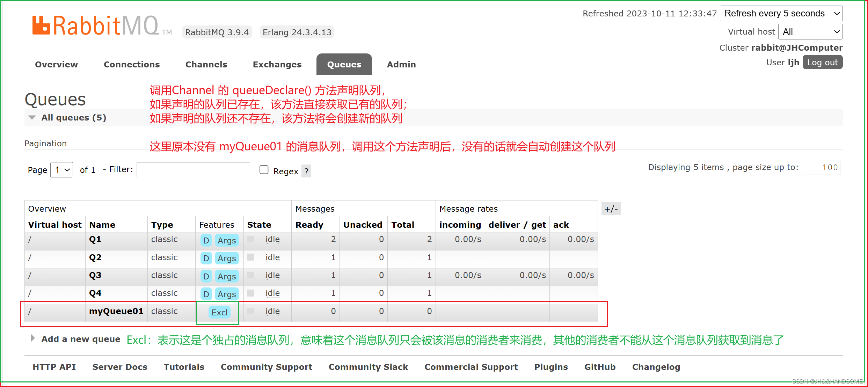Sort queues by Ready column
The width and height of the screenshot is (868, 387).
tap(309, 225)
